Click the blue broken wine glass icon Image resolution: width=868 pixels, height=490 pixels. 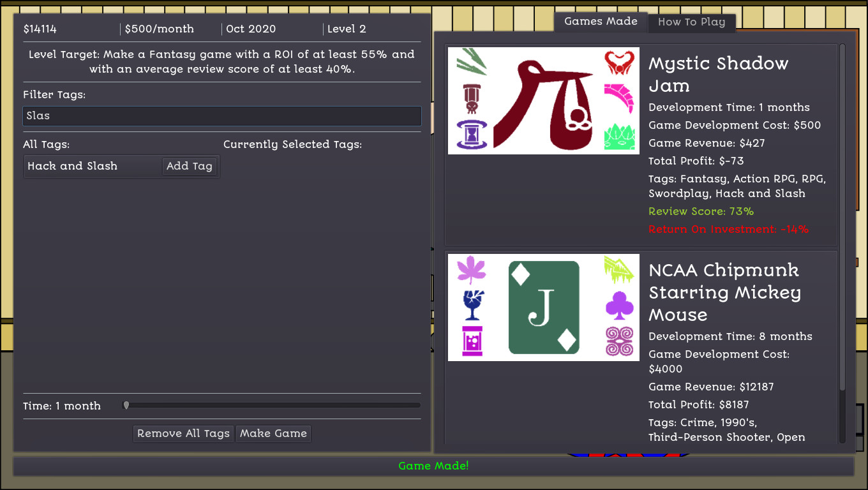(x=472, y=305)
